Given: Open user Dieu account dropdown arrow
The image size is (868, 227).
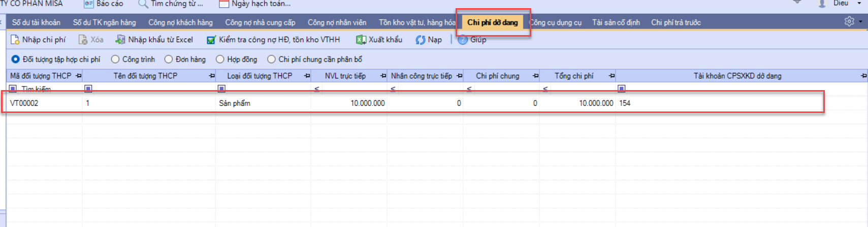Looking at the screenshot, I should click(x=859, y=4).
